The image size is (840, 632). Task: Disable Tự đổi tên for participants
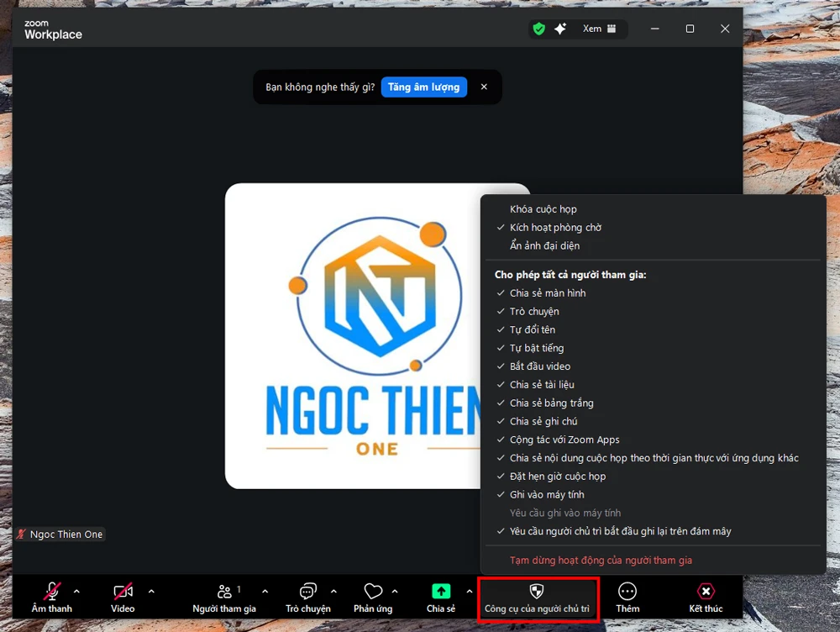tap(533, 330)
